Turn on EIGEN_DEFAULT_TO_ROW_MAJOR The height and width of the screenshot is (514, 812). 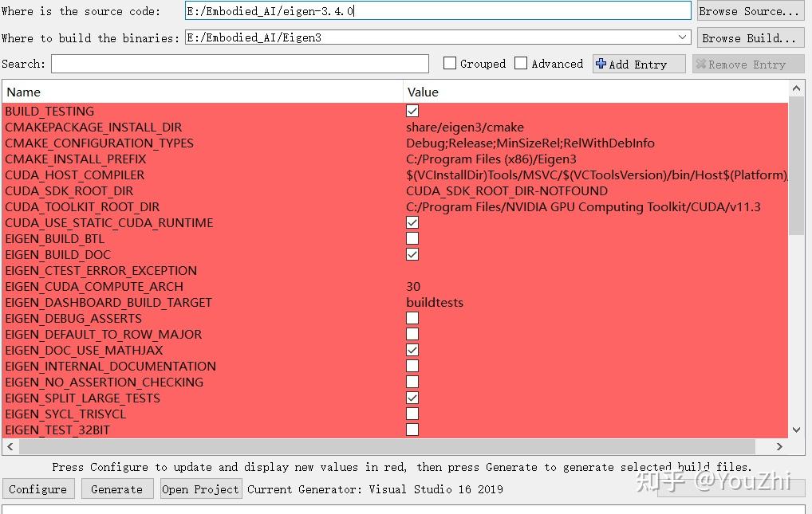click(412, 334)
